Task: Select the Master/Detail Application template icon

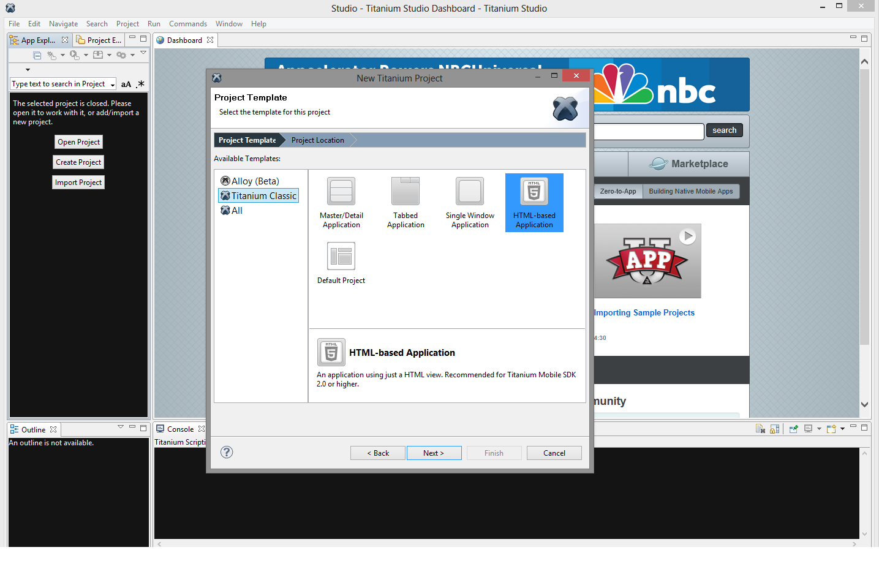Action: click(x=341, y=191)
